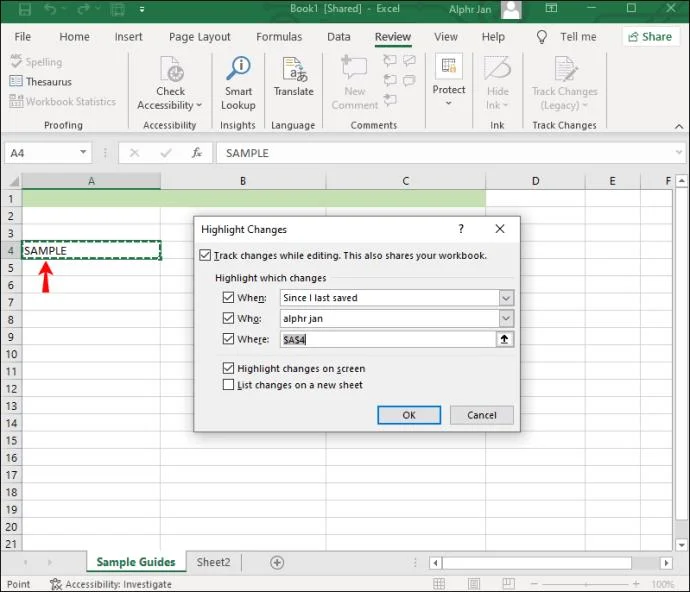Click the horizontal scrollbar right arrow
The image size is (690, 592).
pyautogui.click(x=666, y=563)
